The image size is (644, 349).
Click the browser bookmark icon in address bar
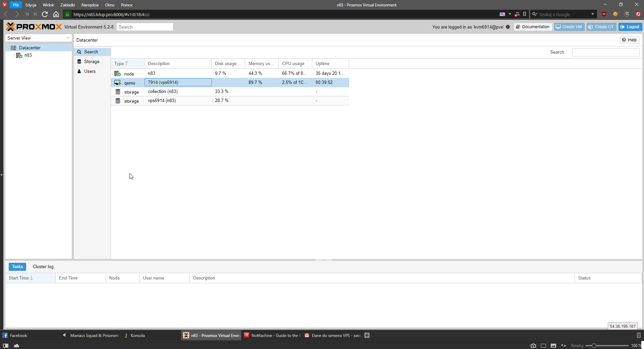pos(525,14)
